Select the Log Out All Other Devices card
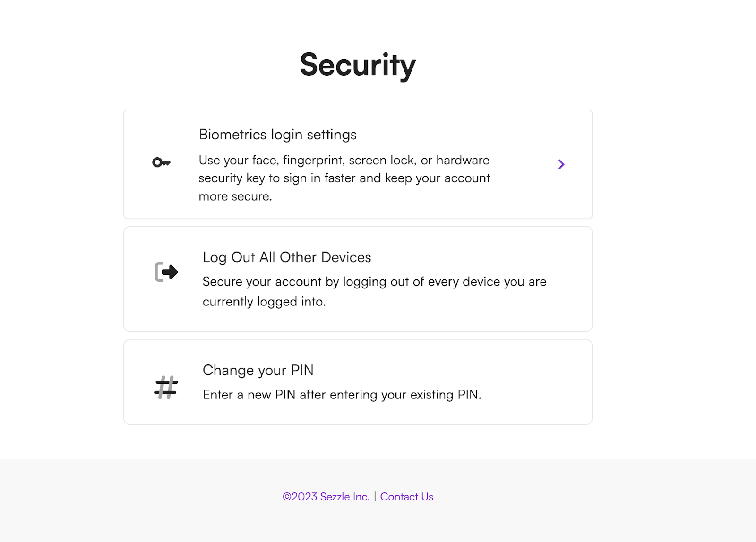Viewport: 756px width, 542px height. (x=358, y=279)
